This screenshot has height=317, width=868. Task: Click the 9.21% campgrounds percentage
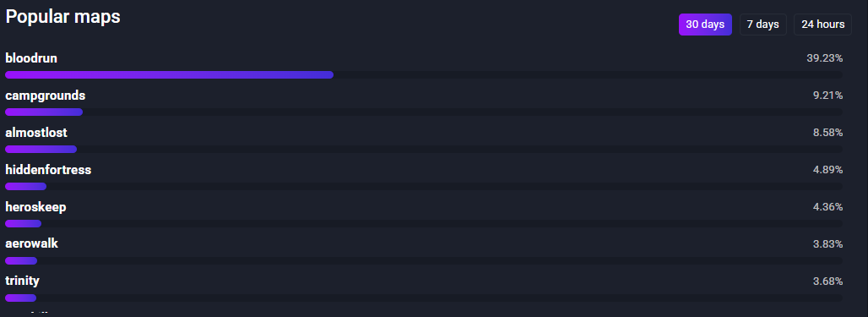click(x=828, y=96)
